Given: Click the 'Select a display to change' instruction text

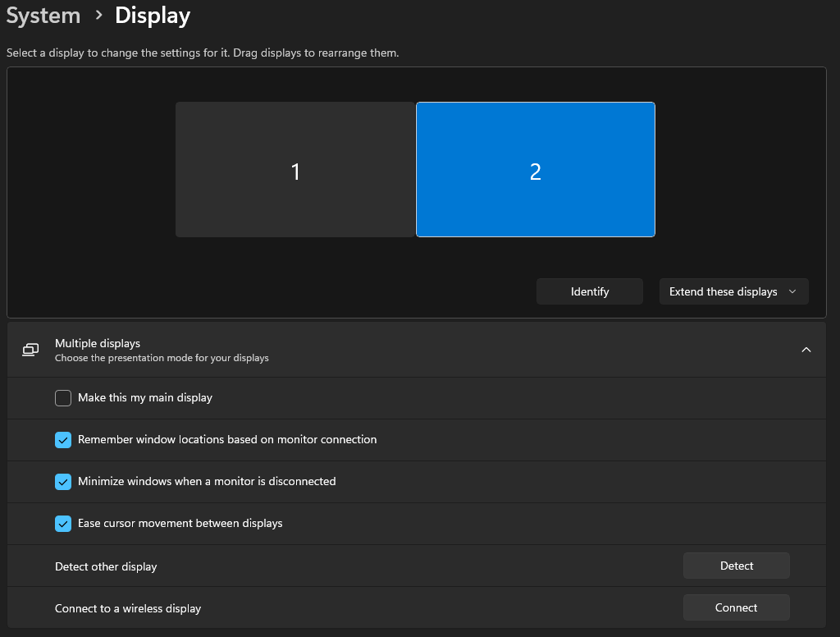Looking at the screenshot, I should 203,53.
